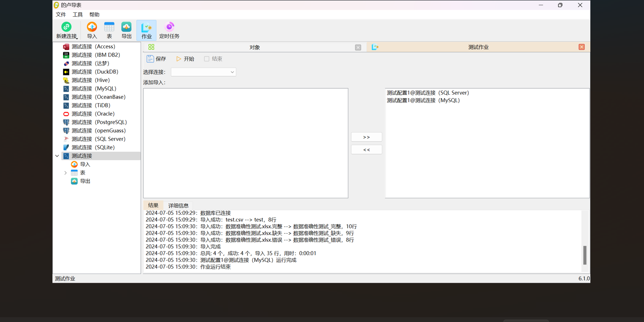The image size is (644, 322).
Task: Click the MySQL connection icon in tree
Action: [66, 89]
